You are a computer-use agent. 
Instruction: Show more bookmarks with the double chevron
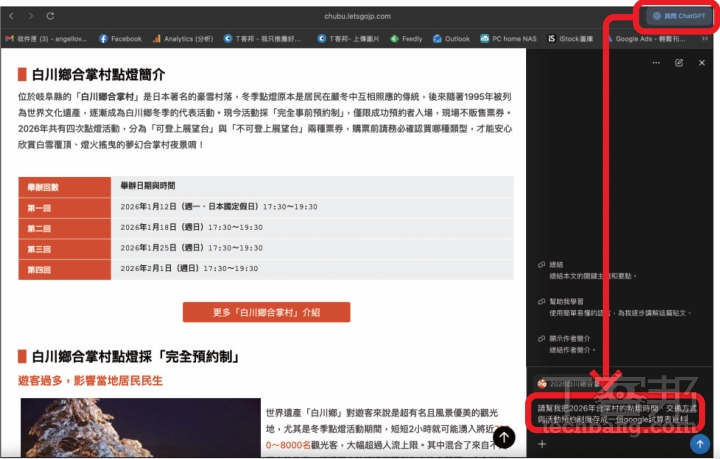pos(705,39)
